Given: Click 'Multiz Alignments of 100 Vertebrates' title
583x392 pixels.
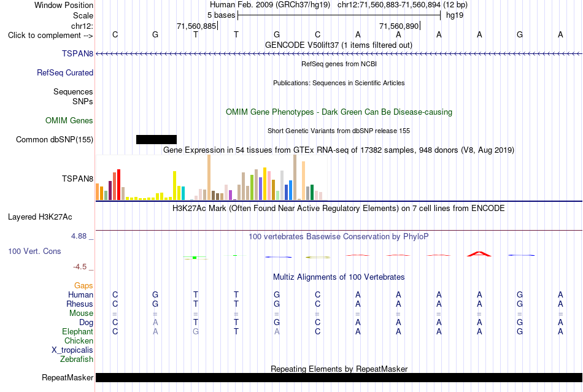Looking at the screenshot, I should tap(339, 277).
